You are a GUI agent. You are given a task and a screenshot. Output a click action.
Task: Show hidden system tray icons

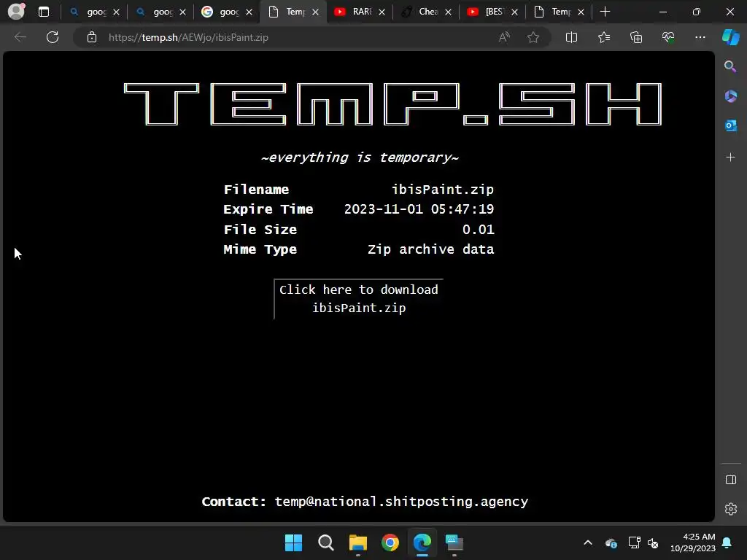point(588,542)
